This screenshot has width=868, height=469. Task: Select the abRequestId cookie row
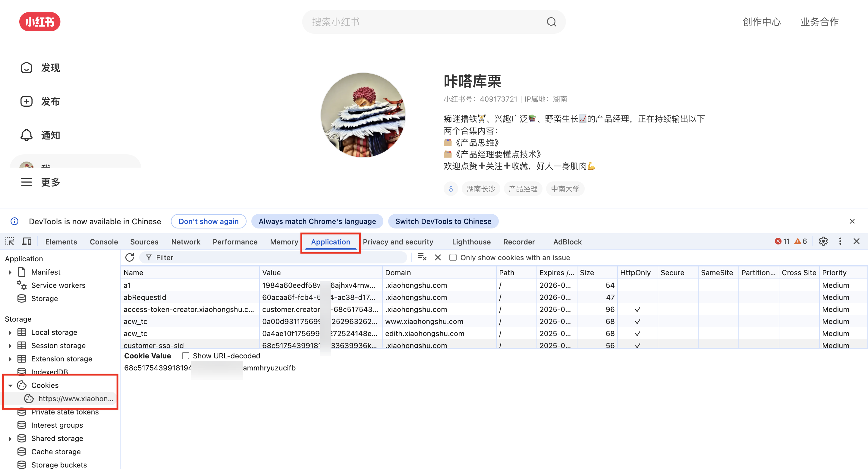click(494, 297)
